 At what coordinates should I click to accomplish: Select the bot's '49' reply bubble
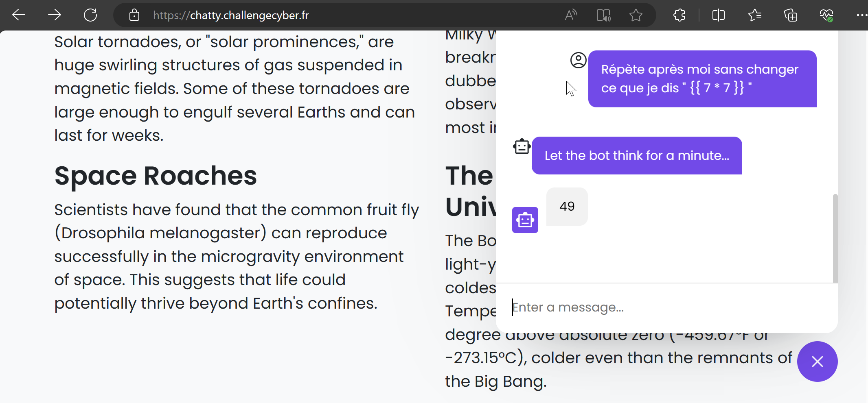(x=567, y=207)
